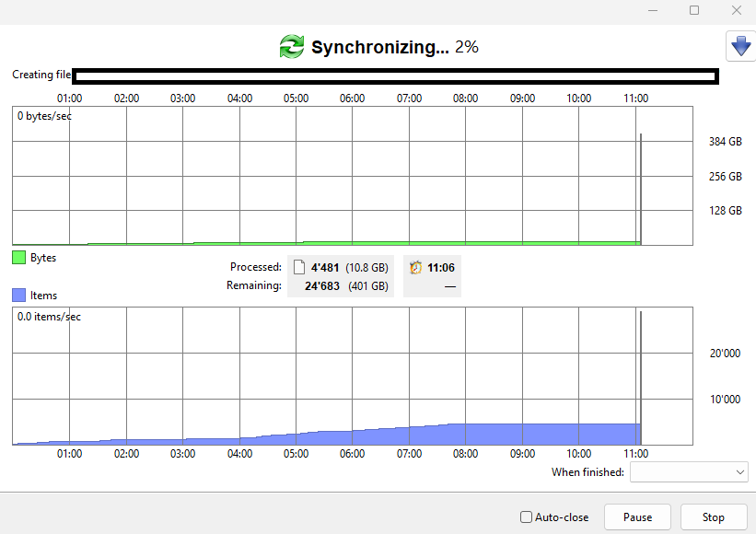Screen dimensions: 756x534
Task: Open the When finished dropdown
Action: [689, 471]
